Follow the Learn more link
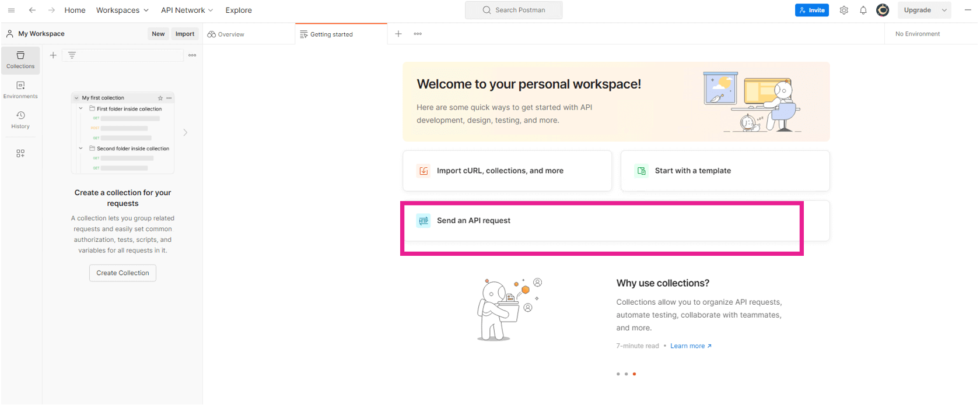Image resolution: width=980 pixels, height=405 pixels. tap(691, 346)
